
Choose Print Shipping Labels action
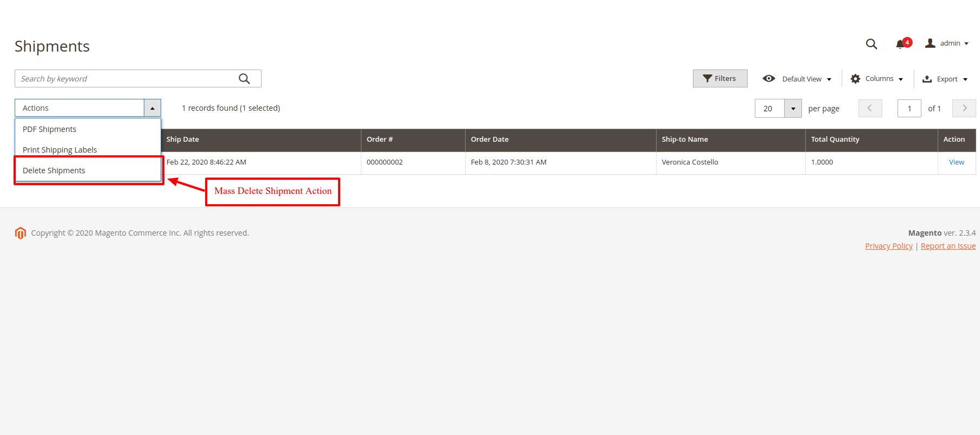(88, 150)
